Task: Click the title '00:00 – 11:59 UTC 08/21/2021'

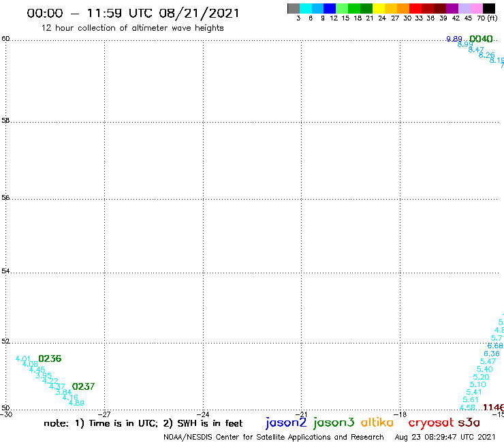Action: point(133,13)
